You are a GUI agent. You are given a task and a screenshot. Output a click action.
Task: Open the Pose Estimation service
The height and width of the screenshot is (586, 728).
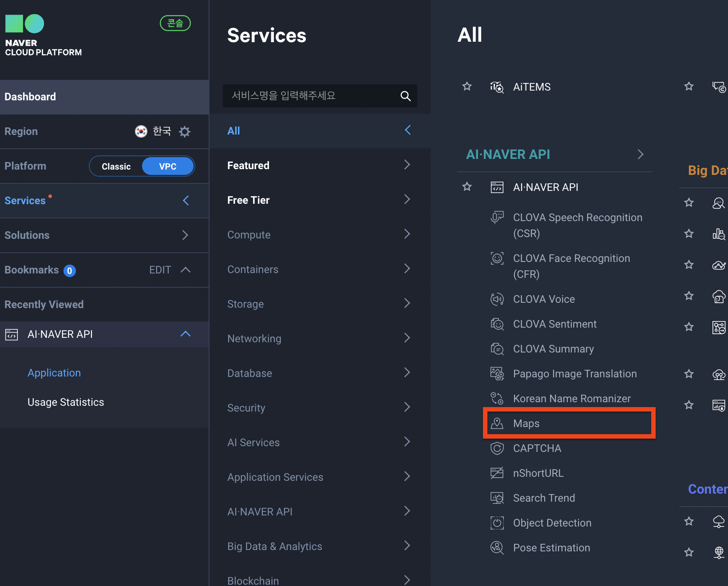coord(552,548)
